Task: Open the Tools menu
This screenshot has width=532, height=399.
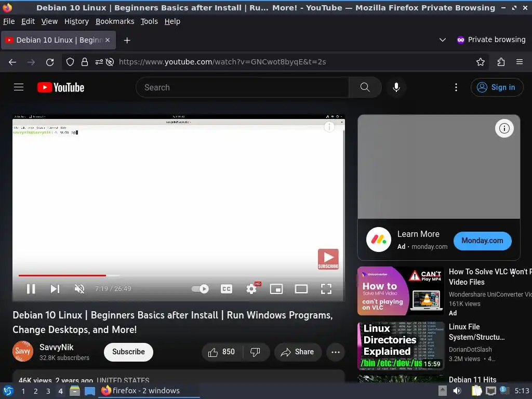Action: click(149, 21)
